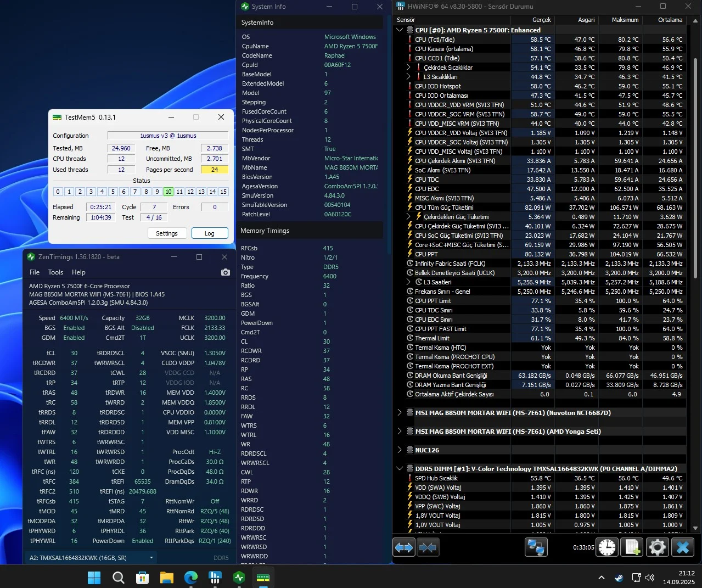Expand the NUC126 sensor section

click(400, 450)
